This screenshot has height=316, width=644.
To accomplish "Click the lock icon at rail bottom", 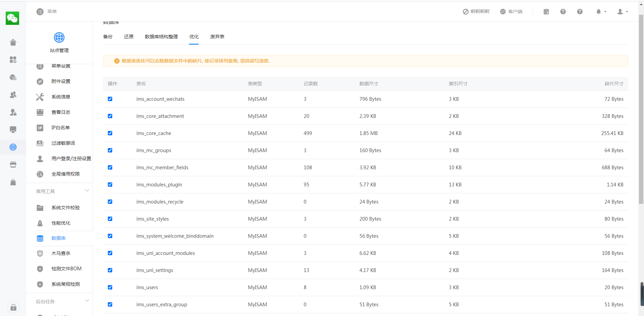I will tap(13, 307).
